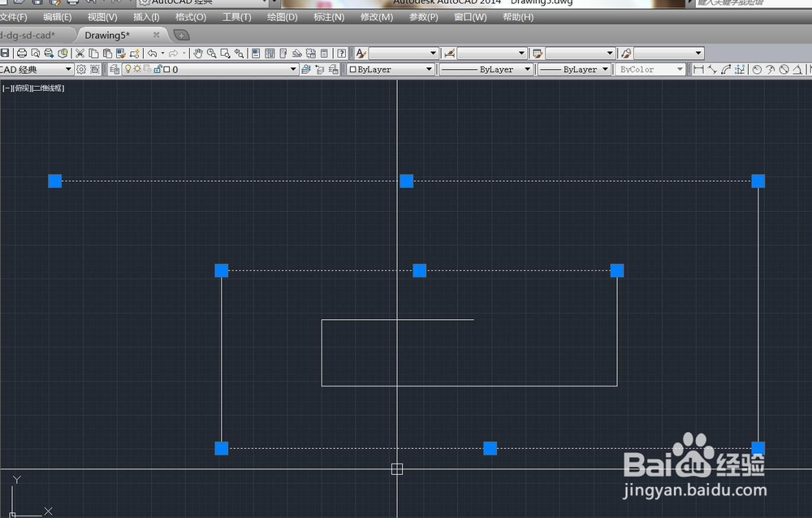
Task: Click the new drawing tab button
Action: click(181, 35)
